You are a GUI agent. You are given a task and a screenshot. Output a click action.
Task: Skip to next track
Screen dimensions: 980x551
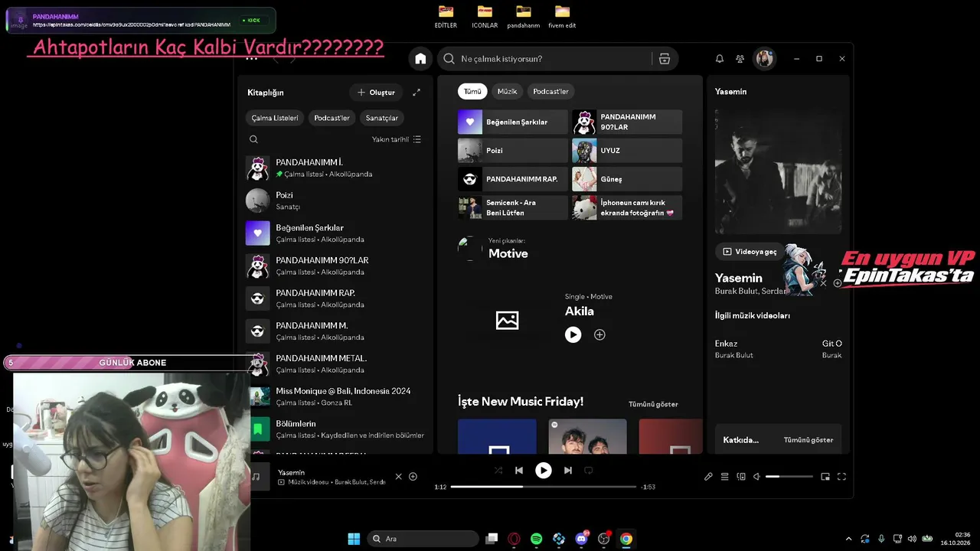tap(567, 471)
